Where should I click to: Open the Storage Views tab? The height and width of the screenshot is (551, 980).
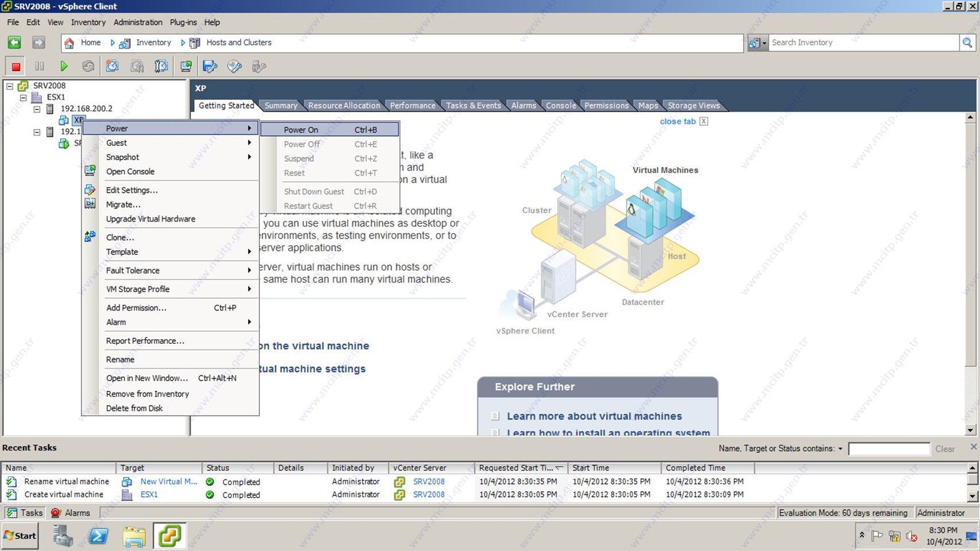tap(693, 106)
